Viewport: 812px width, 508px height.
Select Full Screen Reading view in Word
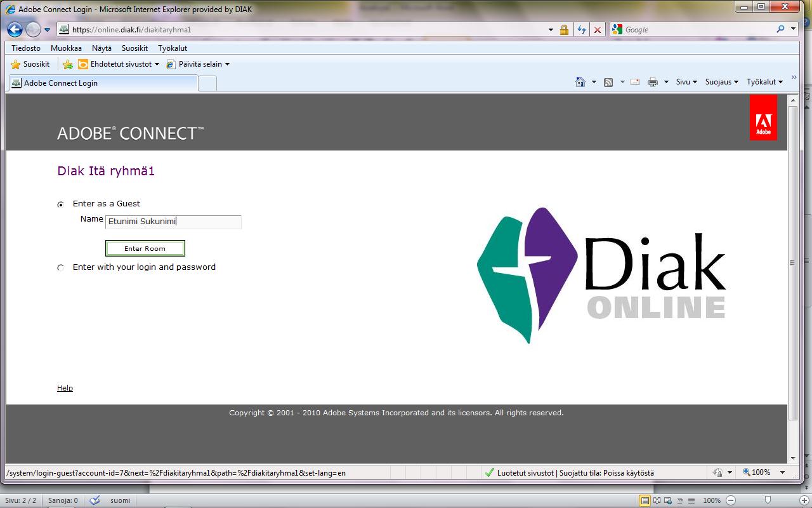click(x=657, y=500)
